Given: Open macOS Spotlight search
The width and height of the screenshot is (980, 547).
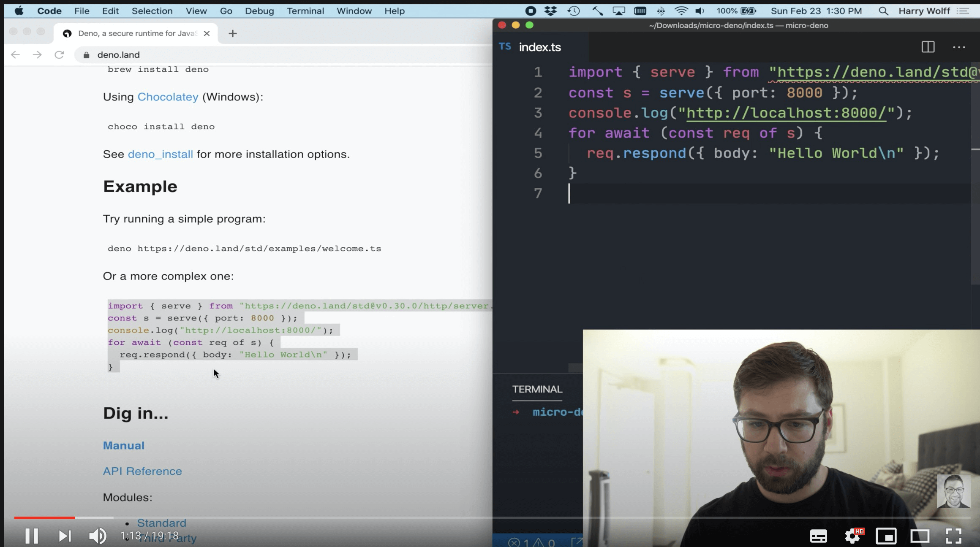Looking at the screenshot, I should coord(883,11).
